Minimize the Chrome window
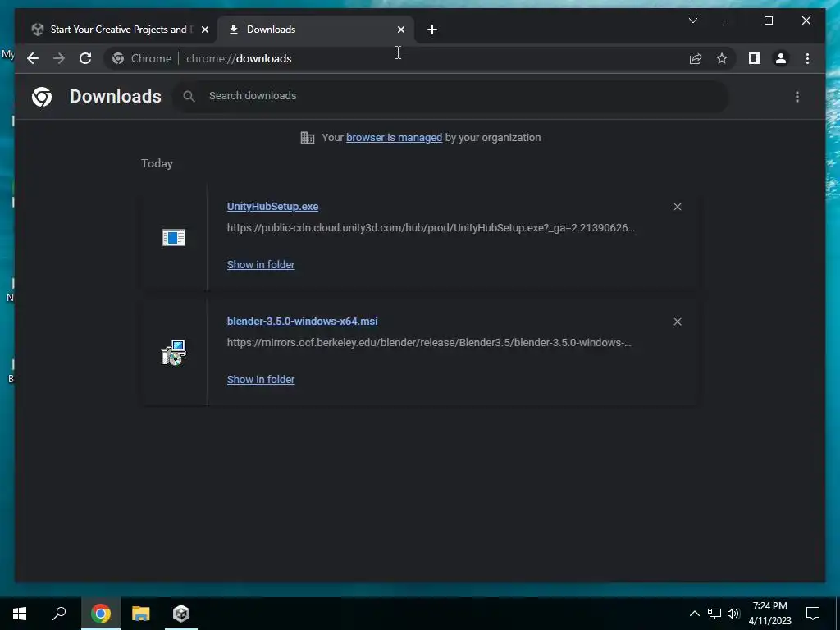The image size is (840, 630). [x=731, y=21]
